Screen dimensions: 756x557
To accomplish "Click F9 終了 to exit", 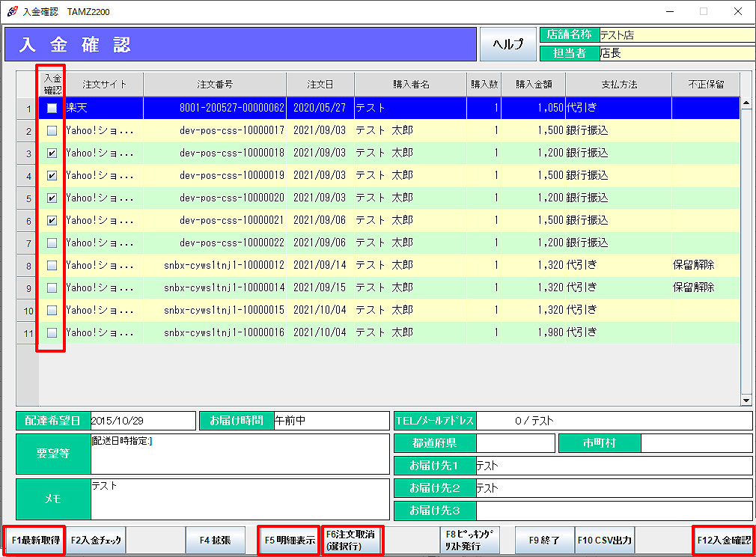I will [544, 540].
